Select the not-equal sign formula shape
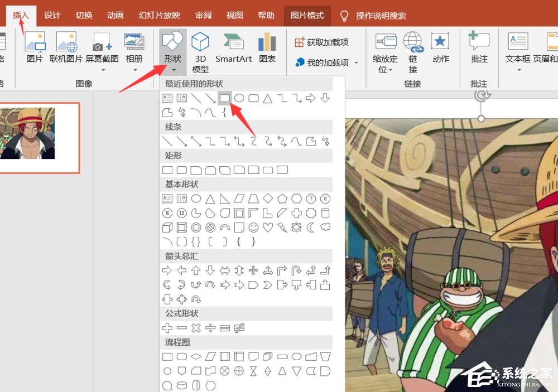The image size is (558, 392). click(x=239, y=328)
